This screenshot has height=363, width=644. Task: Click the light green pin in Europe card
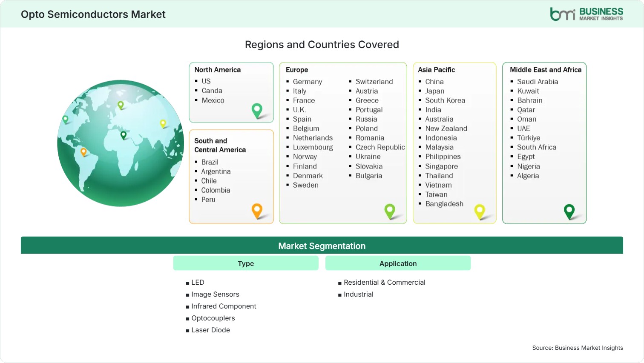390,212
